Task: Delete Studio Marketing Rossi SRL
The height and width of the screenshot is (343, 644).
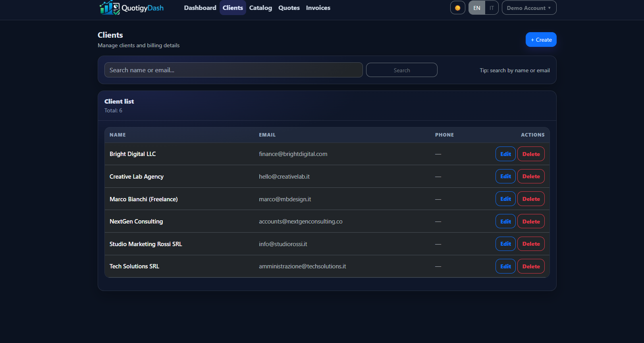Action: pos(531,244)
